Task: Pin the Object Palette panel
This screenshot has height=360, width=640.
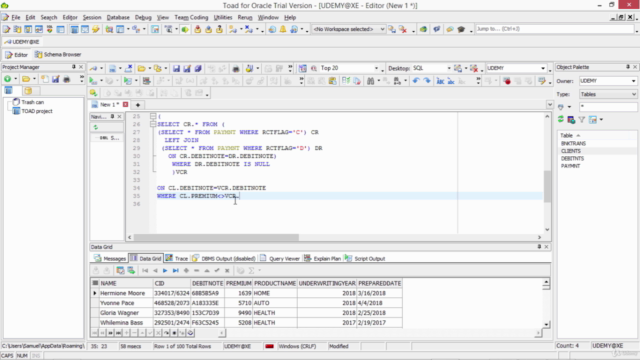Action: (x=628, y=67)
